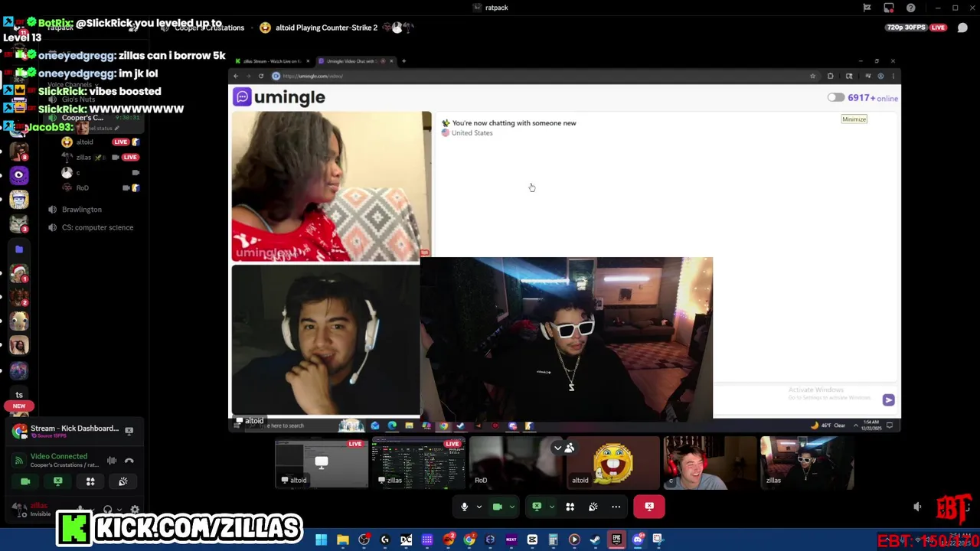The image size is (980, 551).
Task: Open activities button in voice panel
Action: click(90, 481)
